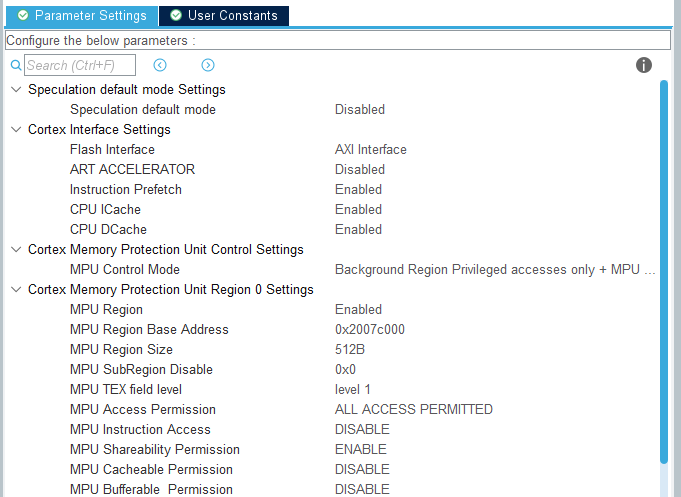Collapse the MPU Control Settings group

tap(15, 249)
